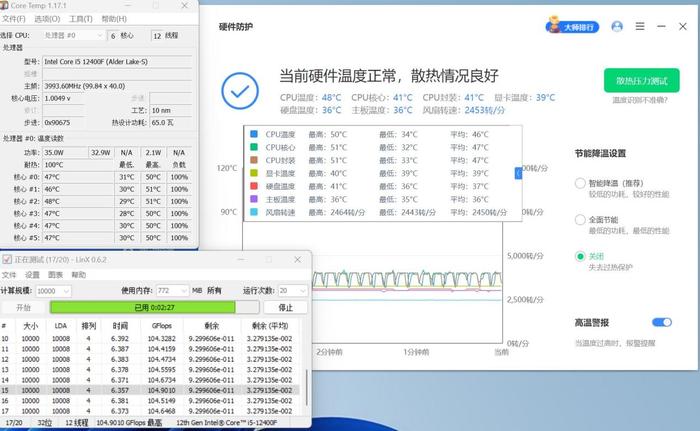The height and width of the screenshot is (431, 700).
Task: Click the 硬盘温度 red legend swatch
Action: pos(254,186)
